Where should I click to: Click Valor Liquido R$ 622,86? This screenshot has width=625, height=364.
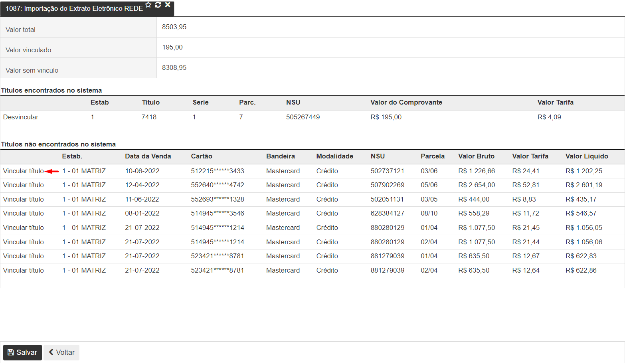581,270
